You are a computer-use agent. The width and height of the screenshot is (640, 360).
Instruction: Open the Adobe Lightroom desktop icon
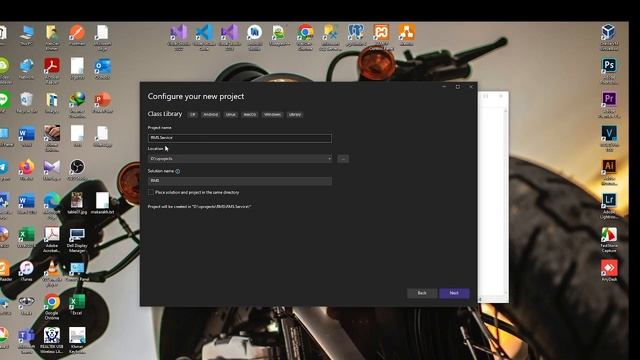(609, 205)
